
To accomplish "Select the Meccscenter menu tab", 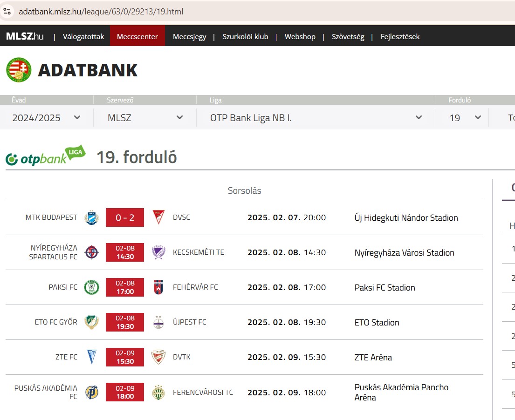I will 137,36.
